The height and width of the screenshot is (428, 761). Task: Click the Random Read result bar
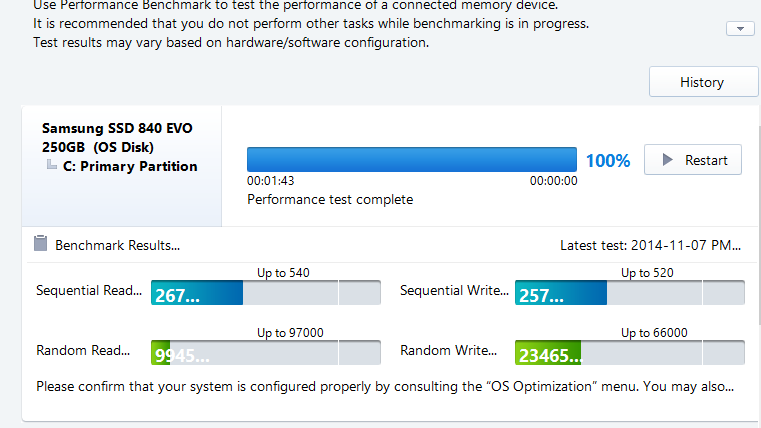(x=265, y=353)
